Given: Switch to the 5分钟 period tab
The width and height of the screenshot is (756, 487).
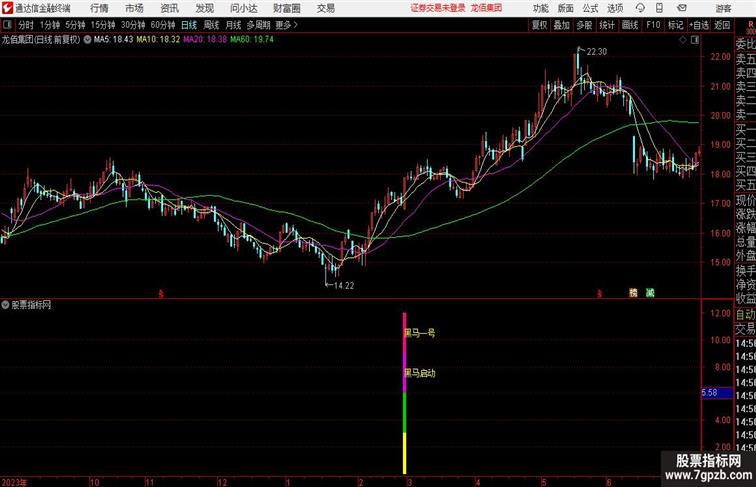Looking at the screenshot, I should point(75,25).
